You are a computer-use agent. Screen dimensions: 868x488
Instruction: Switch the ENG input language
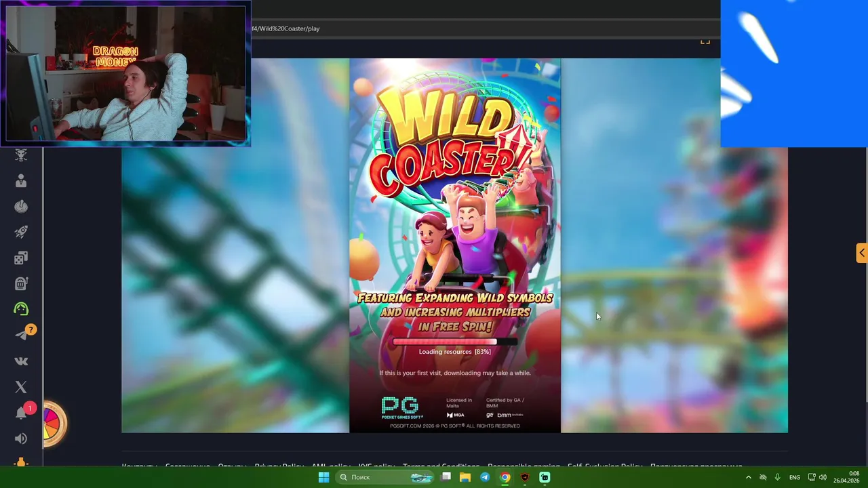point(794,477)
